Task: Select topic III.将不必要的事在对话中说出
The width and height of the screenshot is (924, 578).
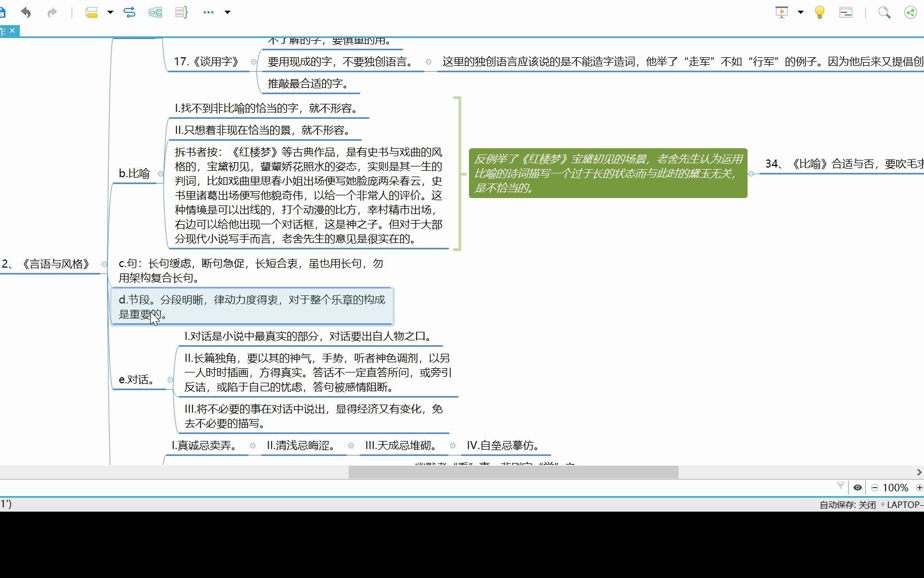Action: point(313,416)
